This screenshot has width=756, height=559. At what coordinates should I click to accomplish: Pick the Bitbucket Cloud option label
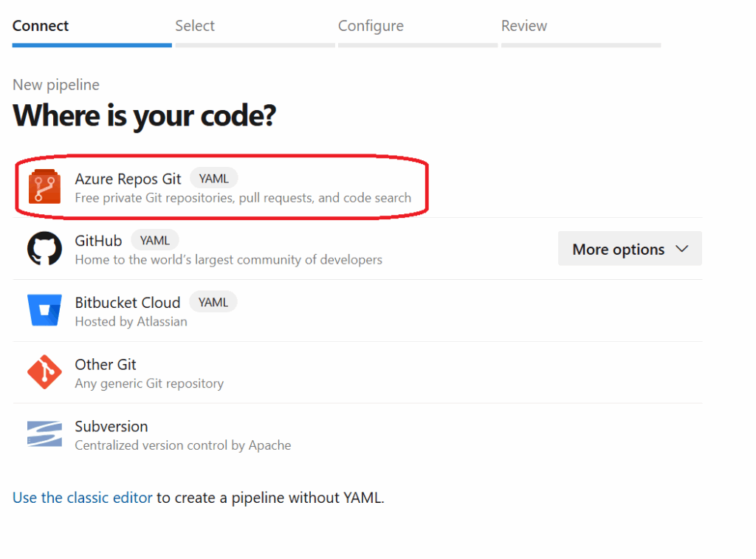127,303
